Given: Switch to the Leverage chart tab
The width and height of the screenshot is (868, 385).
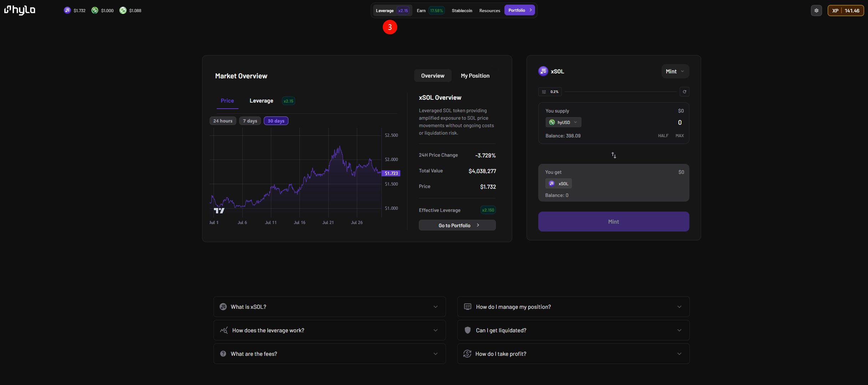Looking at the screenshot, I should tap(261, 101).
